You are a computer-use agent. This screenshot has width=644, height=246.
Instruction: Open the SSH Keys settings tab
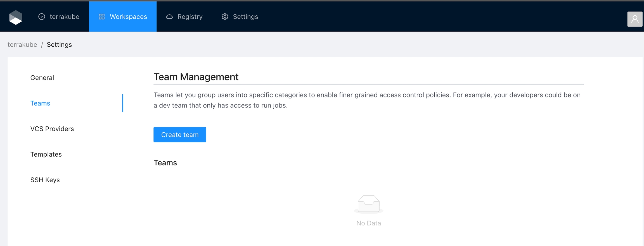pyautogui.click(x=45, y=180)
